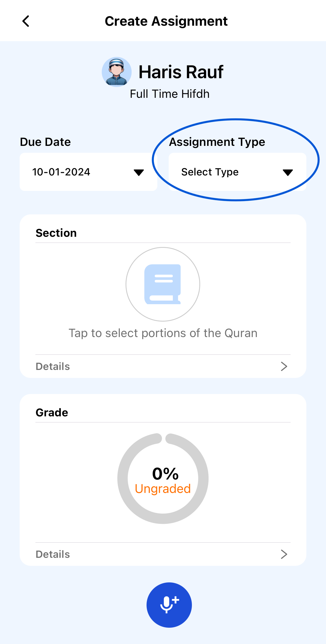Open the Select Type dropdown arrow

pos(288,172)
